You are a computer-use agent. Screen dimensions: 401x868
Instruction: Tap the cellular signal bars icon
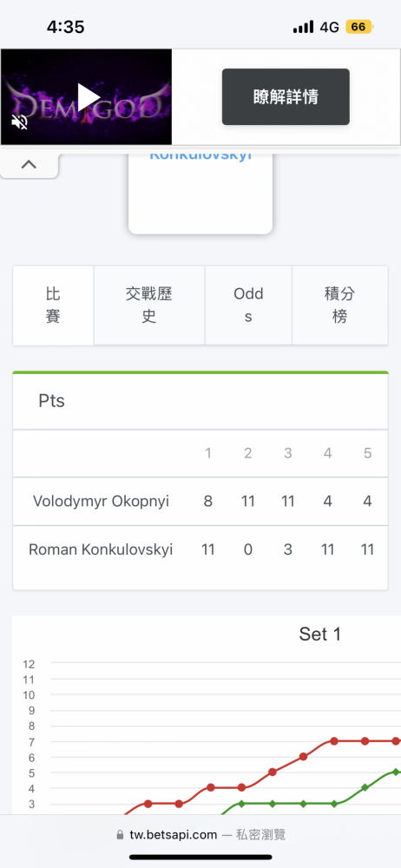pyautogui.click(x=303, y=27)
